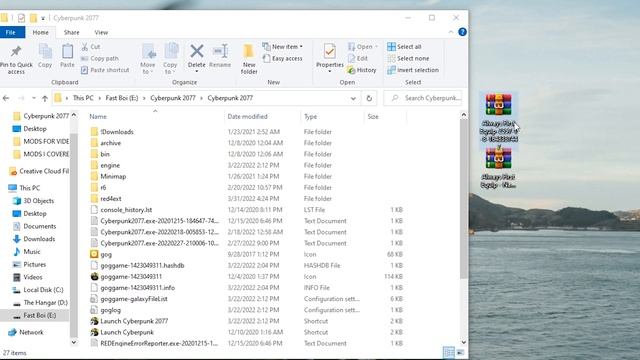
Task: Click Copy path in Clipboard group
Action: [100, 58]
